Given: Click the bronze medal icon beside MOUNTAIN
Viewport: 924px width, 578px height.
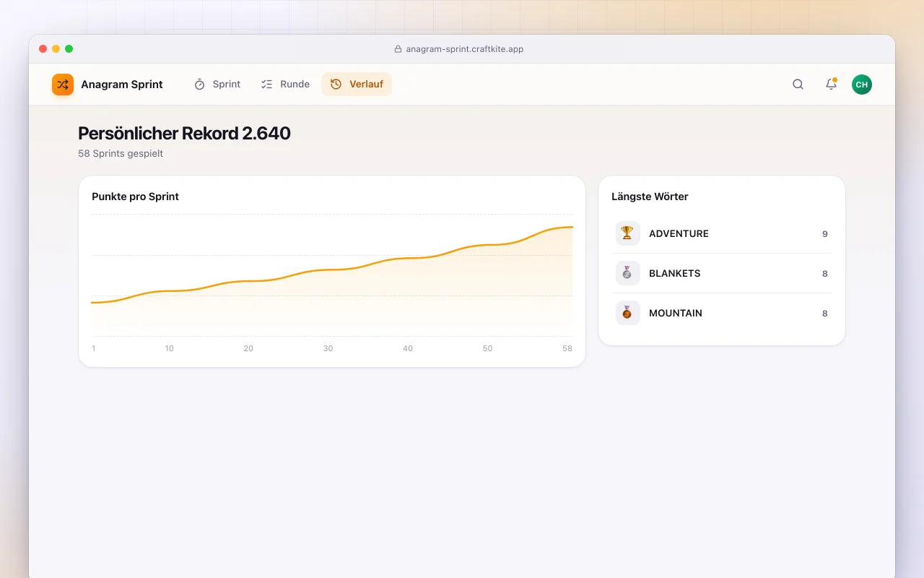Looking at the screenshot, I should tap(627, 313).
